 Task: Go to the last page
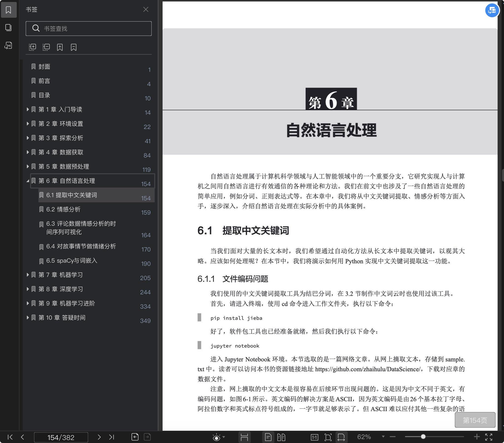coord(112,437)
